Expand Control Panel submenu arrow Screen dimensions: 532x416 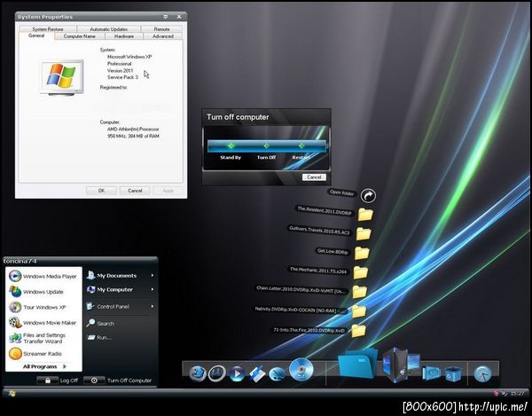pyautogui.click(x=152, y=306)
